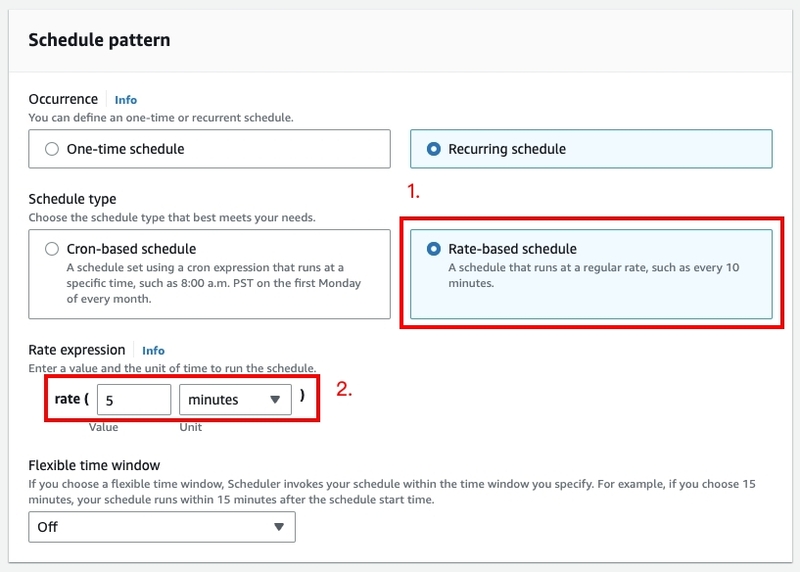800x572 pixels.
Task: Click the Rate-based schedule description text
Action: click(593, 275)
